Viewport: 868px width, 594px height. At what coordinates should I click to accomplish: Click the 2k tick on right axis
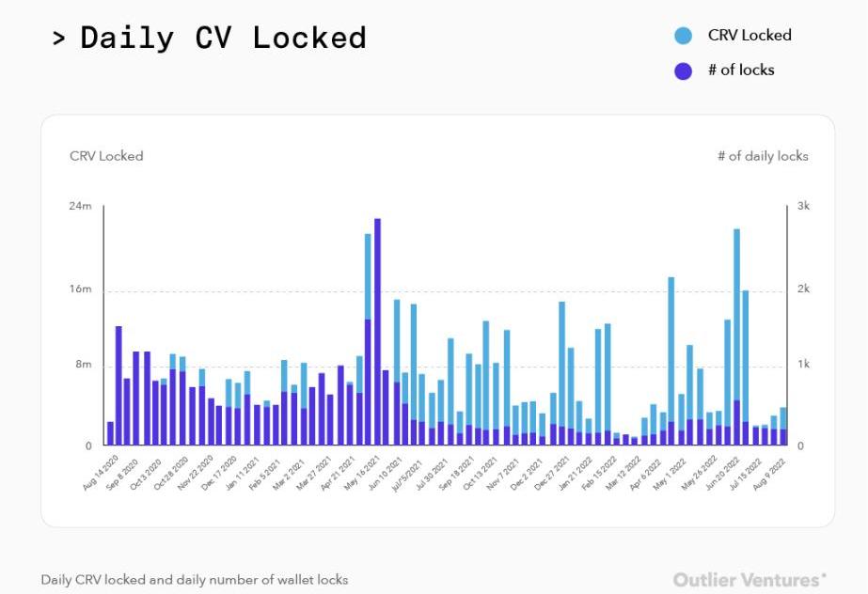tap(803, 289)
